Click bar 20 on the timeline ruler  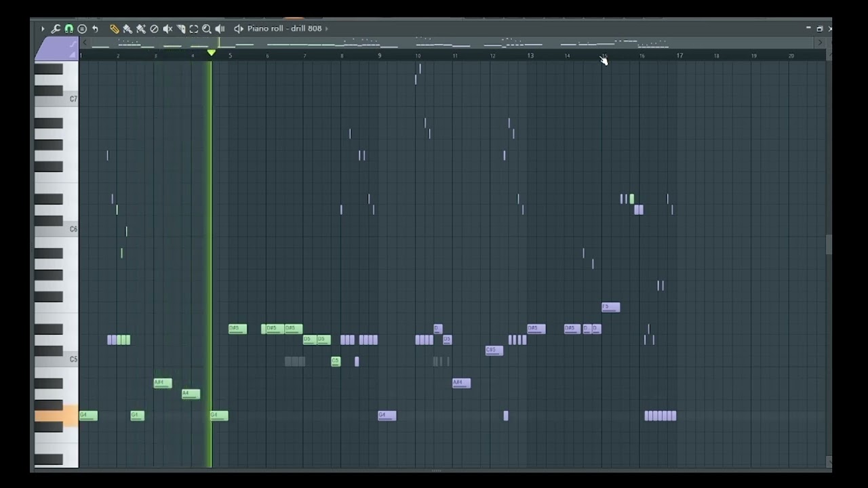click(x=791, y=56)
